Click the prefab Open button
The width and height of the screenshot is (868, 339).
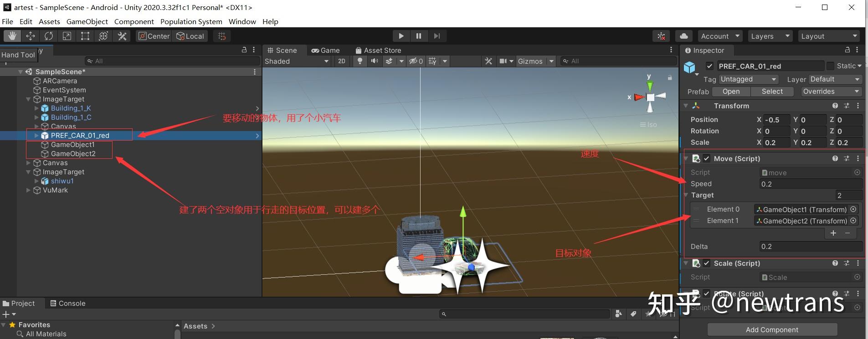click(731, 91)
